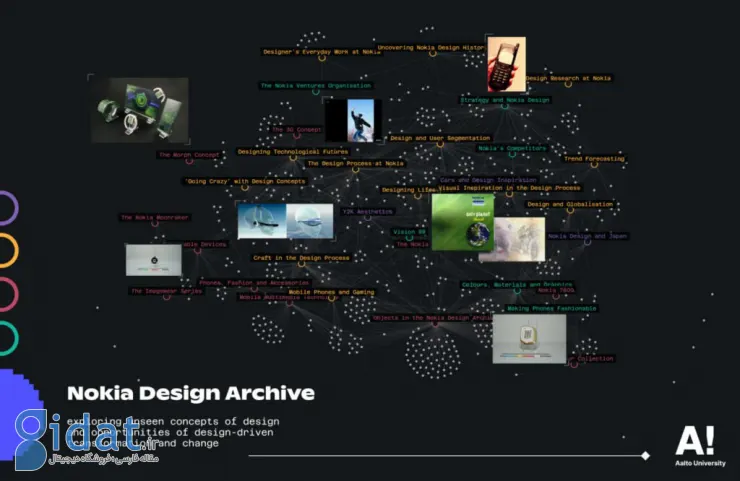Click the ring marker below The Morph Concept
Image resolution: width=740 pixels, height=481 pixels.
coord(189,161)
